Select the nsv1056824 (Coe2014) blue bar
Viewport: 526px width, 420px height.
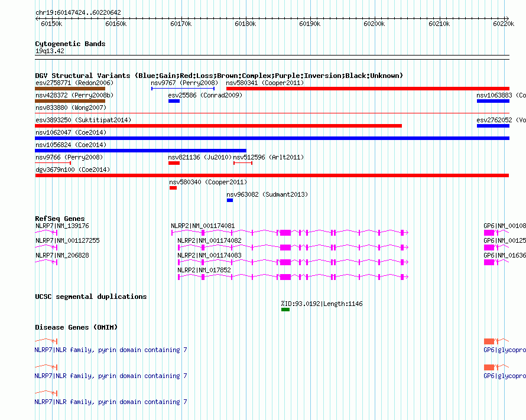pyautogui.click(x=141, y=151)
